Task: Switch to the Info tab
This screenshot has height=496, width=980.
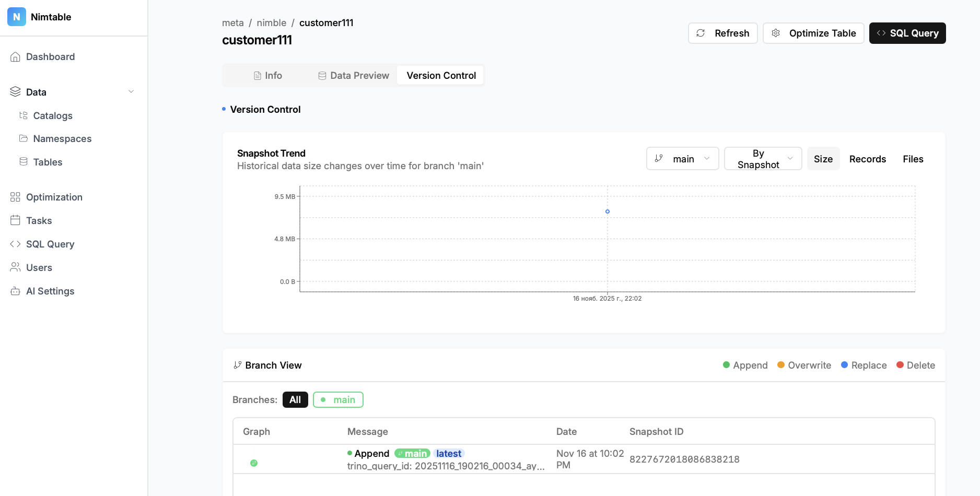Action: pyautogui.click(x=268, y=76)
